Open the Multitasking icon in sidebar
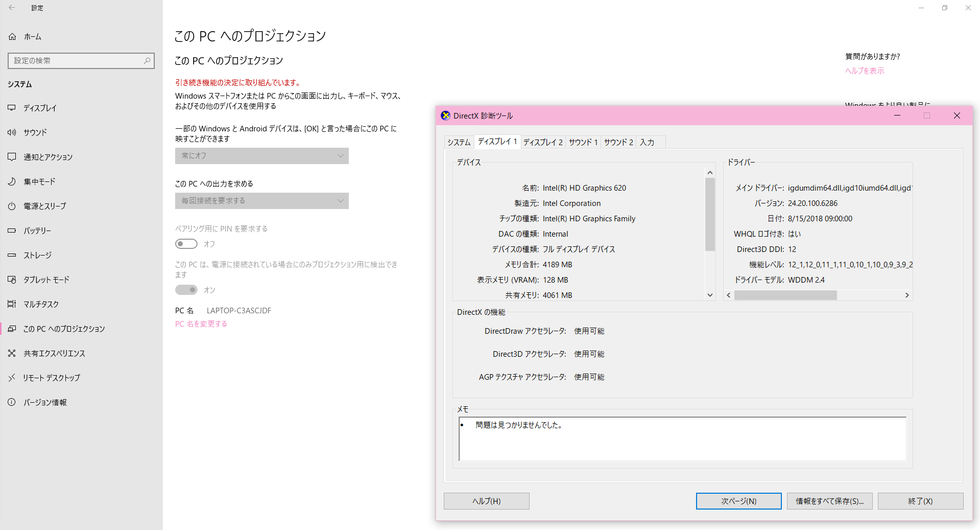 pos(12,304)
